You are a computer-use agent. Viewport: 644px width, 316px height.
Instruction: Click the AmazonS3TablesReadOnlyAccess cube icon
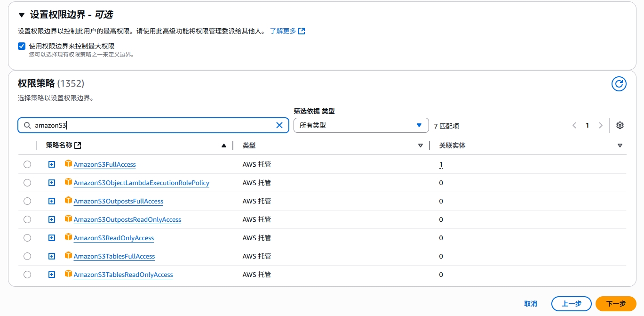tap(69, 274)
